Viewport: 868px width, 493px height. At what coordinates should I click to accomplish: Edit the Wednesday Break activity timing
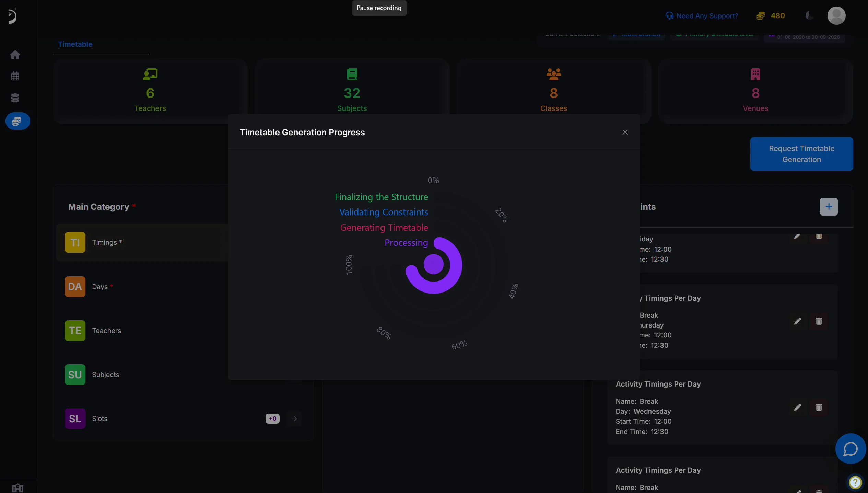(x=798, y=408)
